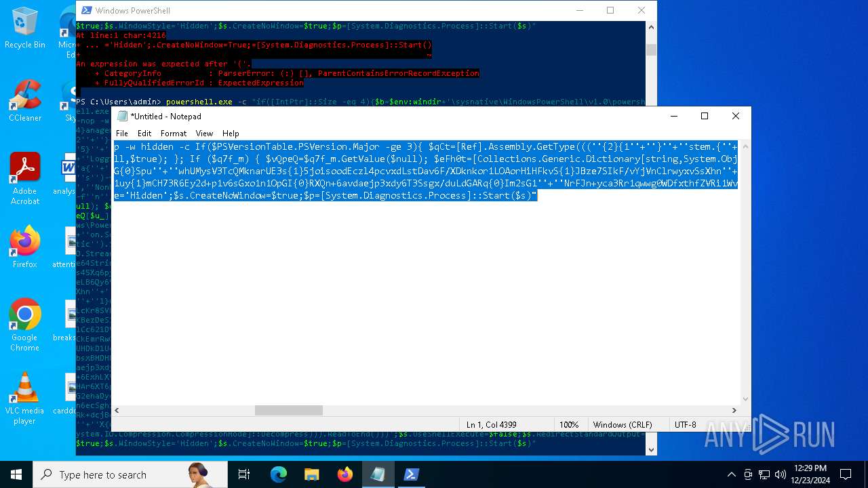Open Adobe Acrobat desktop shortcut
The width and height of the screenshot is (868, 488).
pyautogui.click(x=25, y=179)
